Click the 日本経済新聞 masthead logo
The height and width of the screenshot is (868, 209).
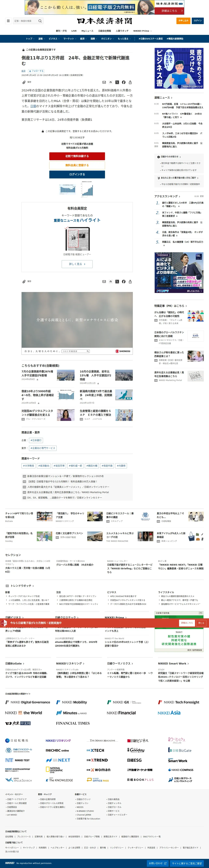tap(104, 21)
